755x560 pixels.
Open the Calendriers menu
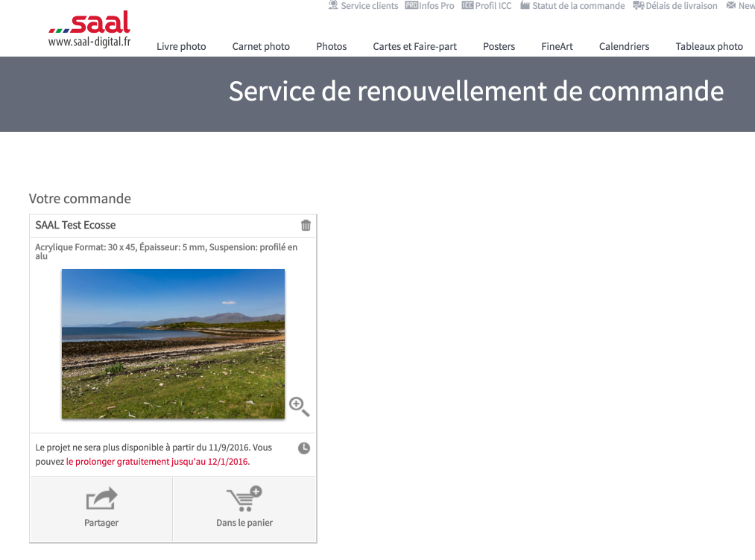click(624, 47)
